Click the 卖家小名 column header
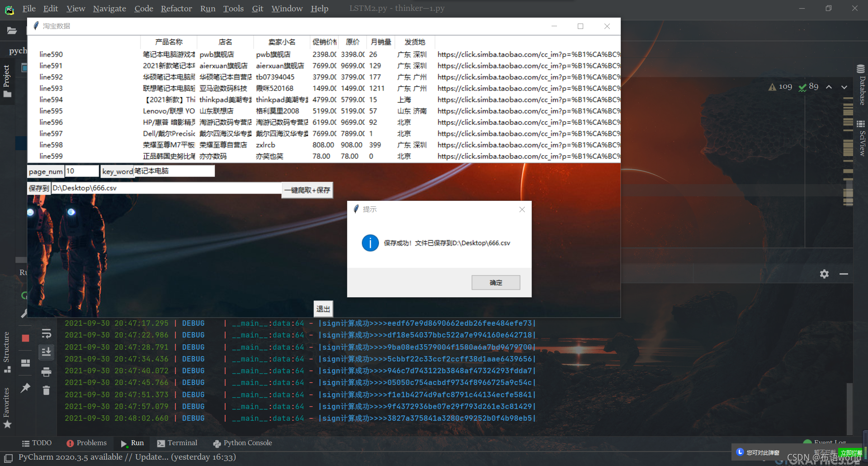Screen dimensions: 868x466 point(282,42)
